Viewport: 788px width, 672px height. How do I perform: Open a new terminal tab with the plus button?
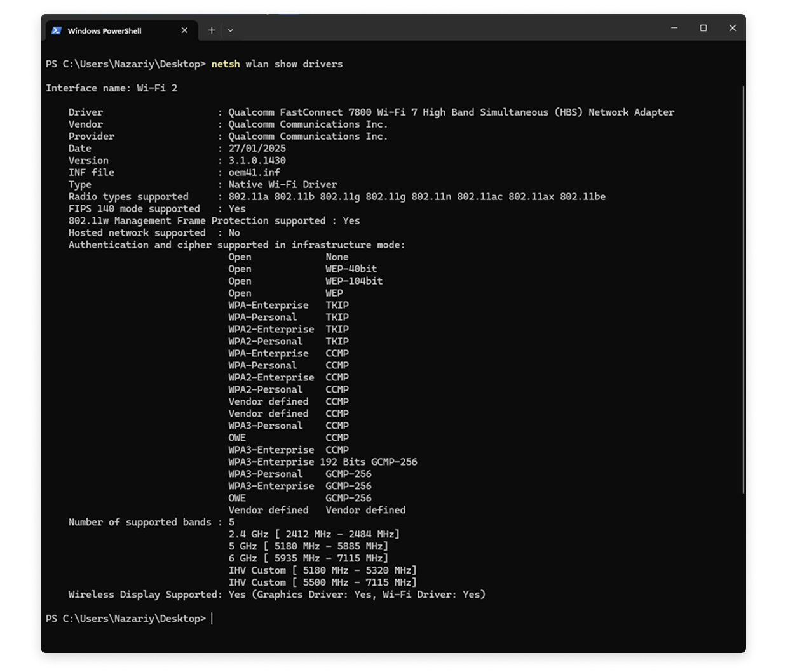(x=212, y=30)
